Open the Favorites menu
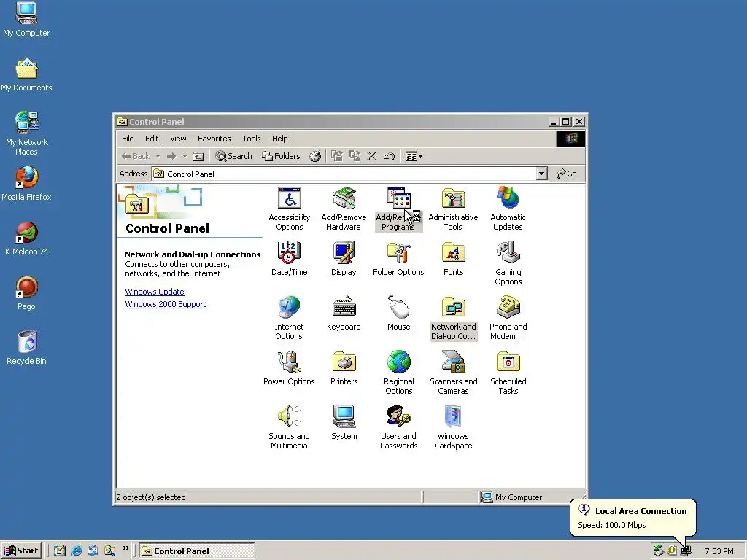Image resolution: width=747 pixels, height=560 pixels. pyautogui.click(x=214, y=139)
